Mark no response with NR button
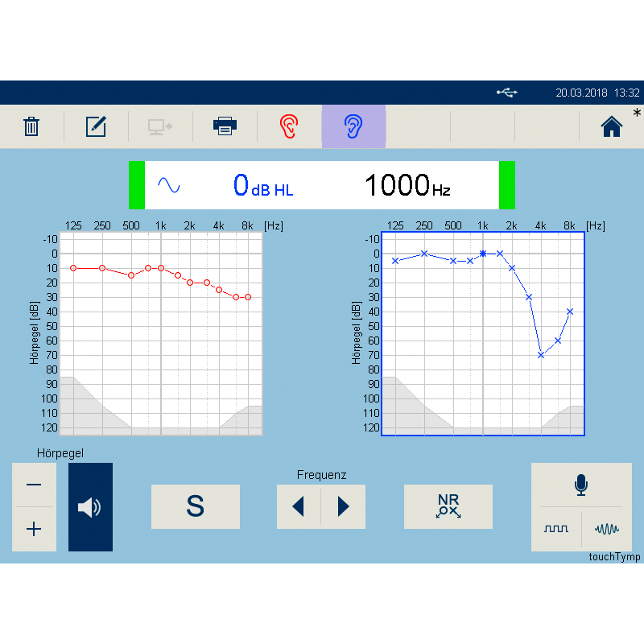 [448, 506]
